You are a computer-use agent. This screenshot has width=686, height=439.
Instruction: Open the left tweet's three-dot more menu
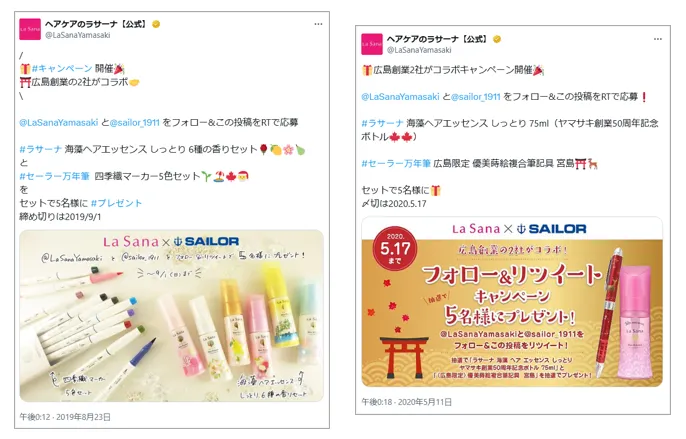coord(318,24)
